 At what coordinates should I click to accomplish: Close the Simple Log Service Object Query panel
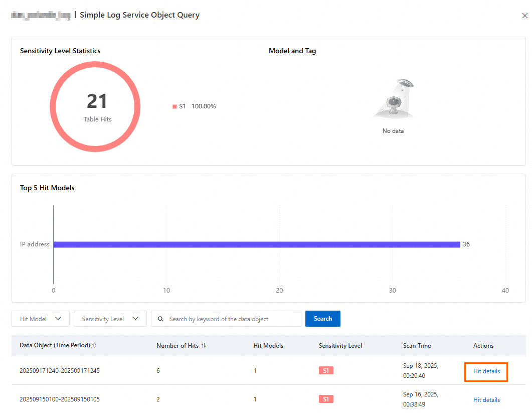(524, 16)
